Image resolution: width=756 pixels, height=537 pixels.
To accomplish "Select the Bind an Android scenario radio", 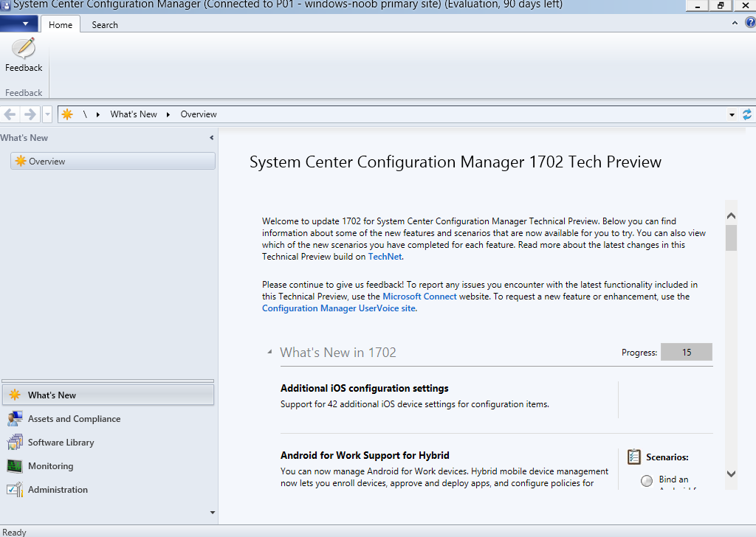I will click(647, 480).
